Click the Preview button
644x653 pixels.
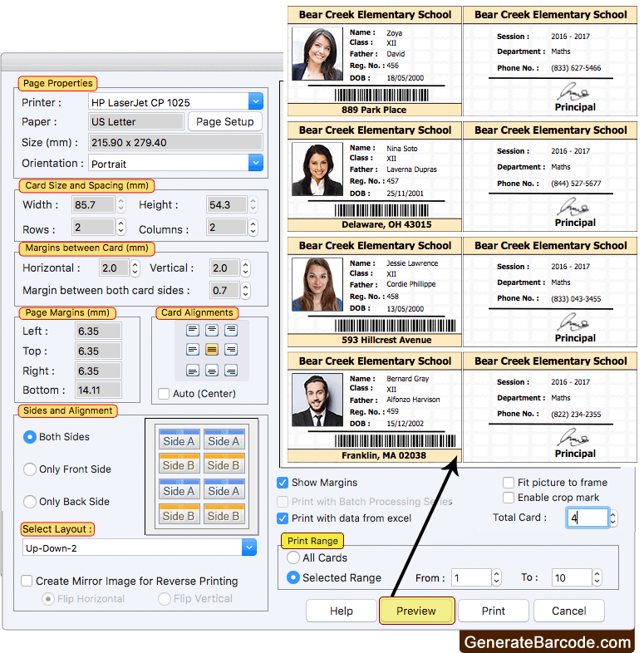pyautogui.click(x=416, y=611)
